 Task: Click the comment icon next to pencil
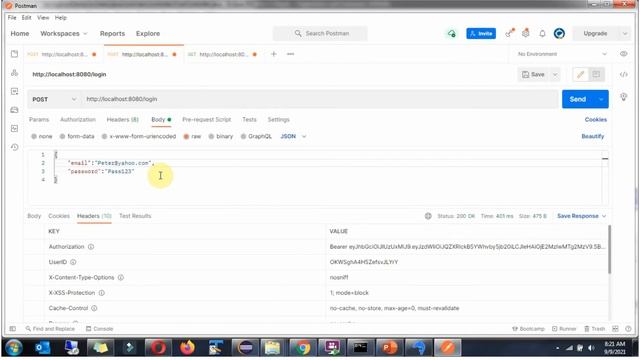point(596,74)
